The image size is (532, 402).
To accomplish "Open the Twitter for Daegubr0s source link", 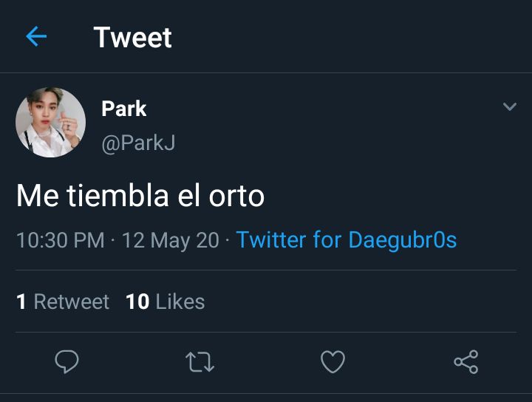I will coord(347,240).
